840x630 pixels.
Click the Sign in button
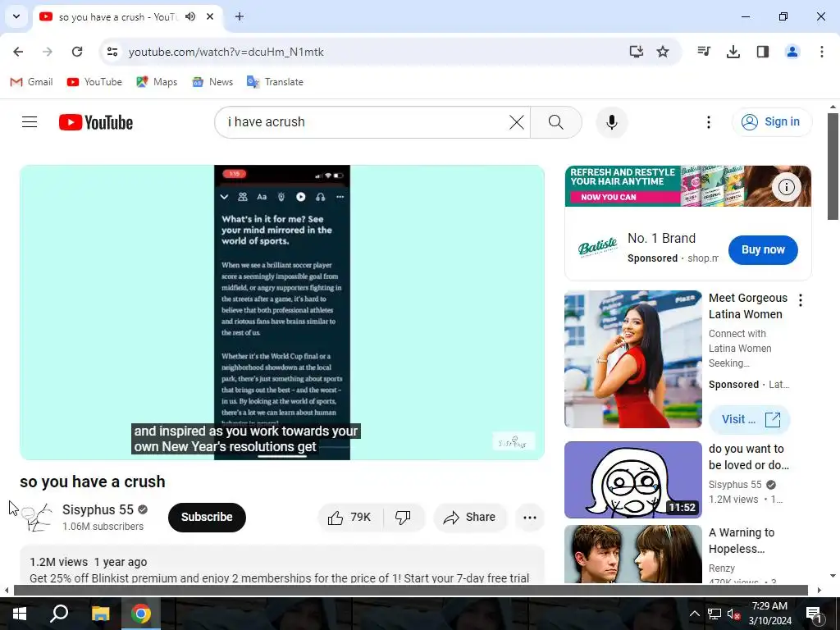(x=772, y=122)
